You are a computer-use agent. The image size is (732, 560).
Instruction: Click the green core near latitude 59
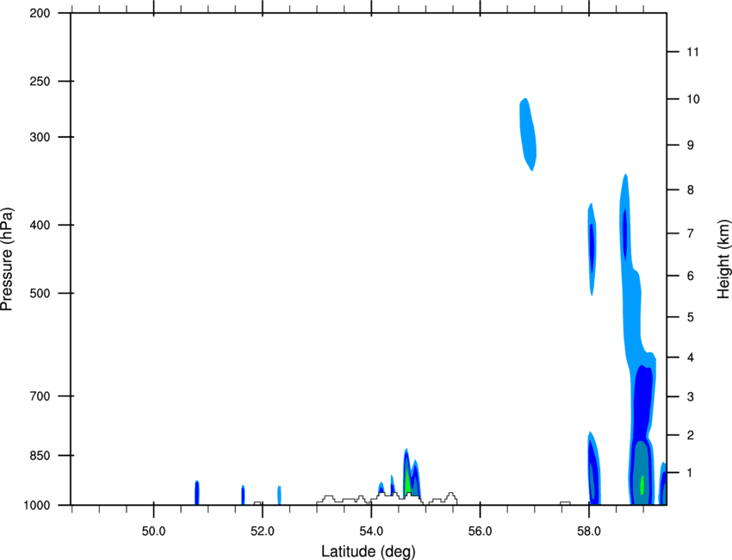point(642,485)
